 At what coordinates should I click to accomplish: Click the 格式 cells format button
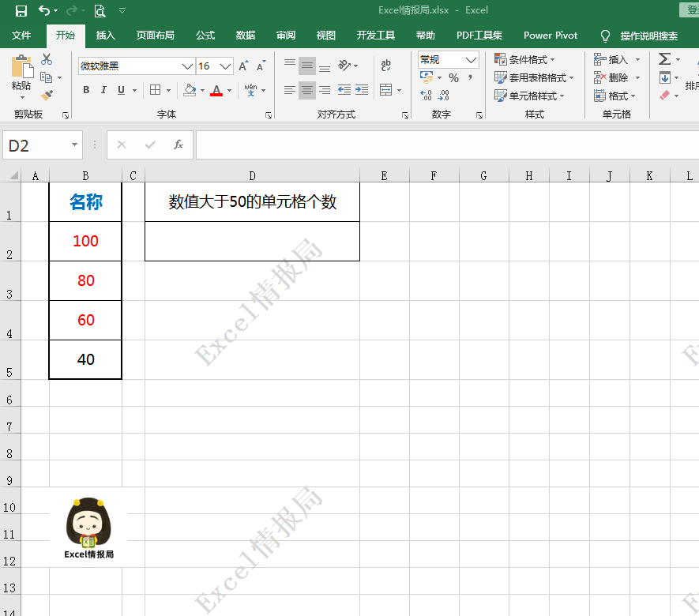click(x=614, y=96)
